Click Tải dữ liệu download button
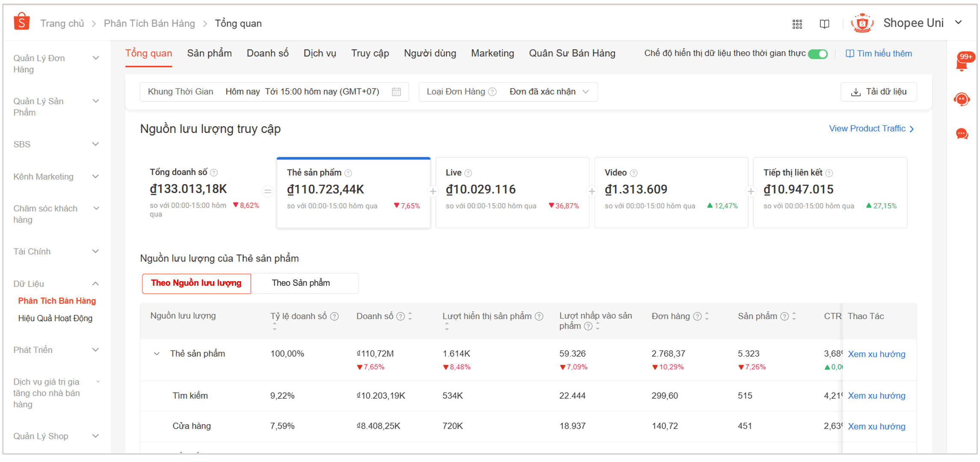 pyautogui.click(x=879, y=92)
